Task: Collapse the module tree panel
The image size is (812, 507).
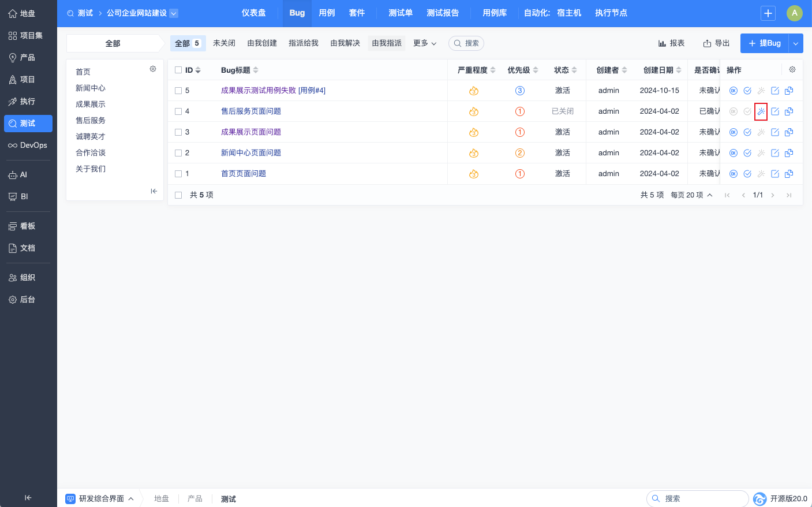Action: [154, 191]
